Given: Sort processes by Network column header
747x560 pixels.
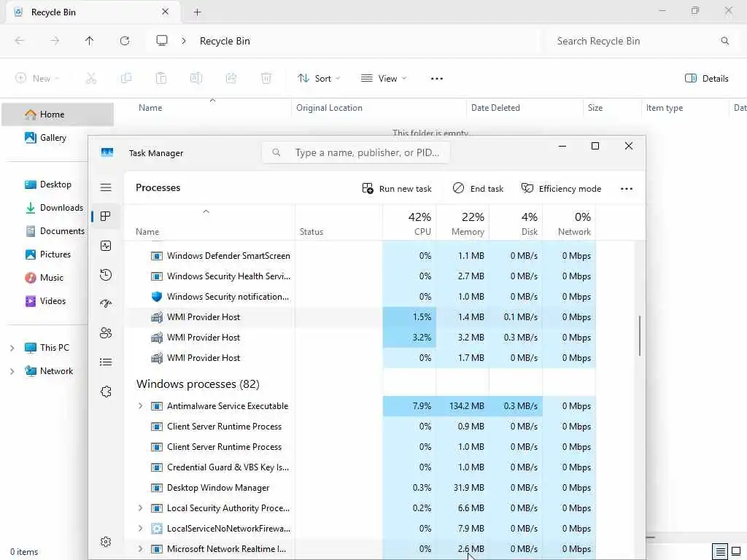Looking at the screenshot, I should pos(569,223).
